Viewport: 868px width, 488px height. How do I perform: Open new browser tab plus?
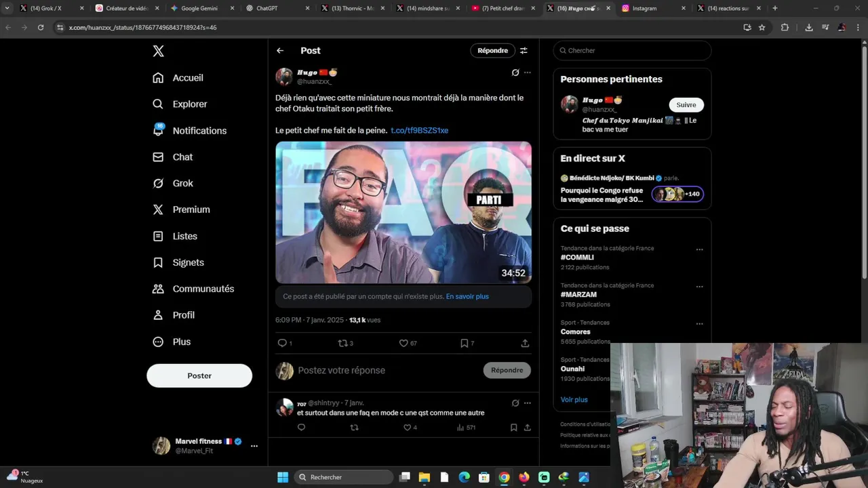click(x=774, y=8)
